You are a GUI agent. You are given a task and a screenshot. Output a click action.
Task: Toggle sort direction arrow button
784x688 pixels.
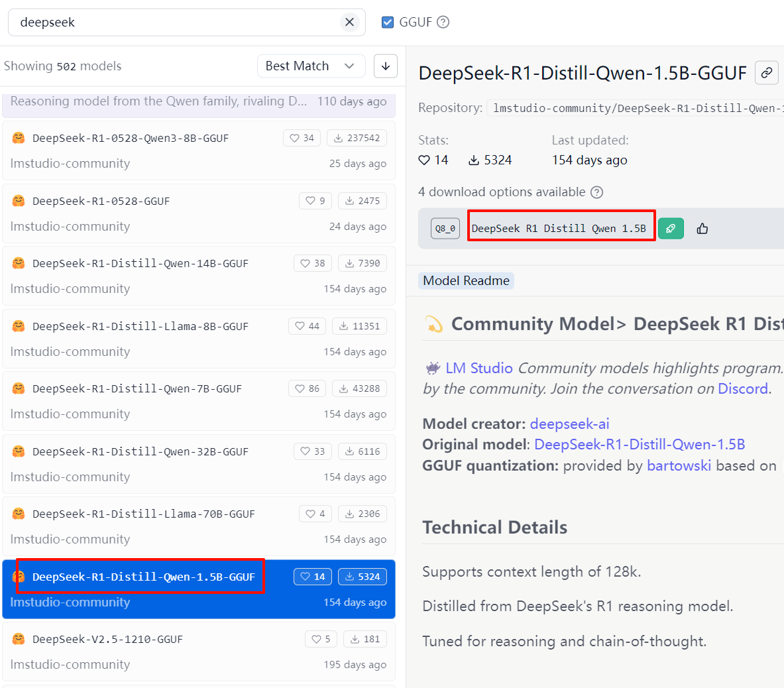tap(386, 66)
